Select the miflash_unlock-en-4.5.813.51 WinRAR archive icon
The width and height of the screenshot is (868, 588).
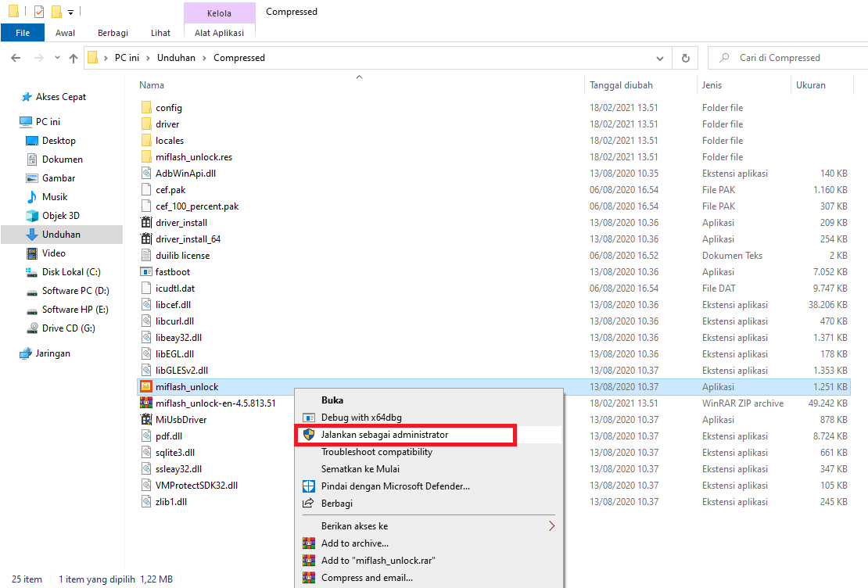[x=146, y=403]
